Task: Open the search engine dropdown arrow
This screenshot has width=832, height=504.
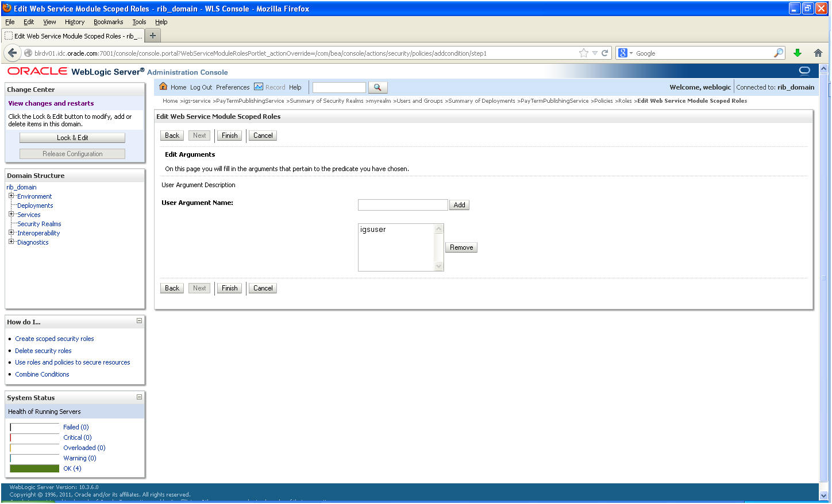Action: coord(631,53)
